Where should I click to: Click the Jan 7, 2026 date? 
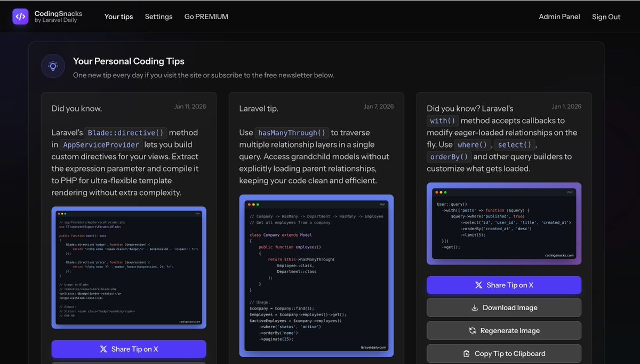tap(379, 107)
